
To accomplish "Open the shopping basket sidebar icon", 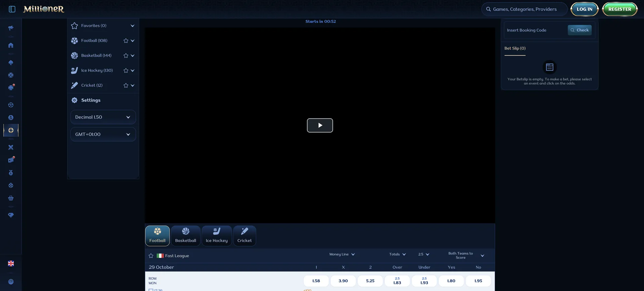I will click(x=11, y=198).
